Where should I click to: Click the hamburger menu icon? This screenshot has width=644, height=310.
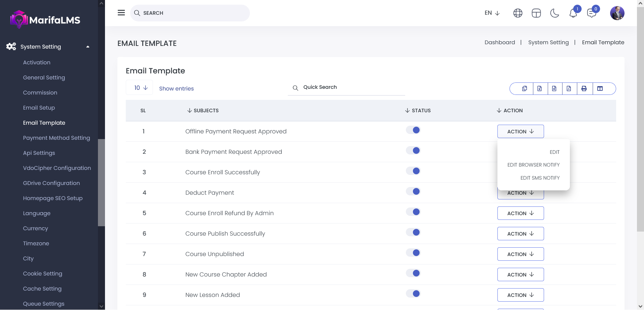pyautogui.click(x=121, y=13)
